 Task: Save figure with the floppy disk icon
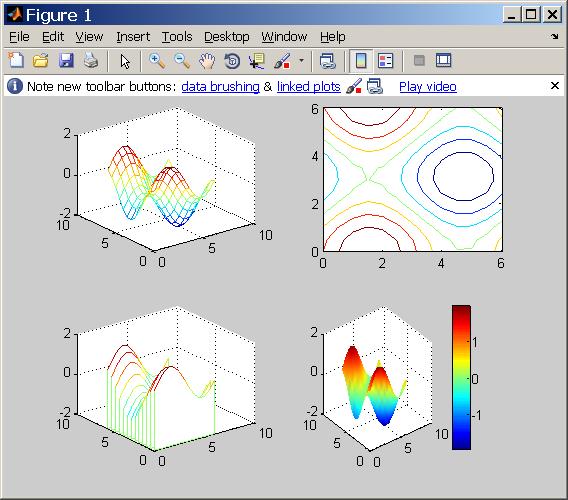(x=66, y=61)
